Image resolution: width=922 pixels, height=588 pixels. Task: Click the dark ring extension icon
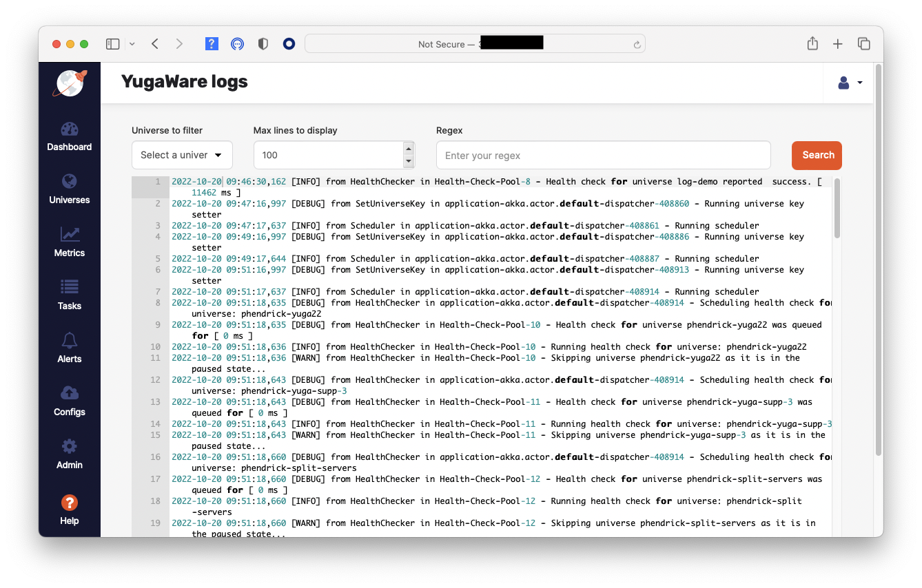[x=289, y=44]
